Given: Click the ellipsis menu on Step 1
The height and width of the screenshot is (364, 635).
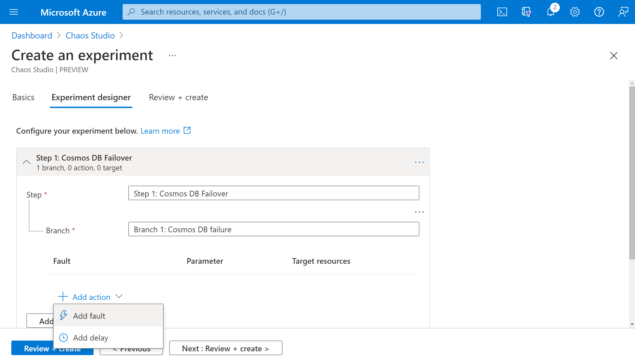Looking at the screenshot, I should point(419,162).
